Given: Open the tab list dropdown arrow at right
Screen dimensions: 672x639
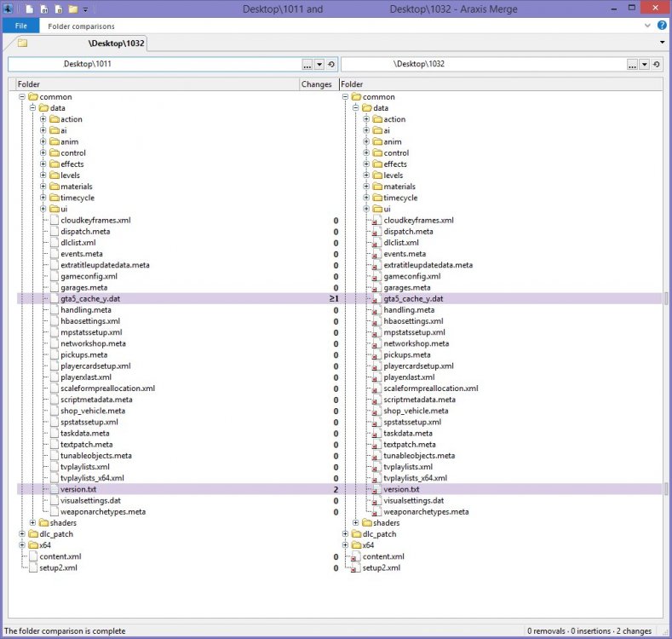Looking at the screenshot, I should 662,42.
